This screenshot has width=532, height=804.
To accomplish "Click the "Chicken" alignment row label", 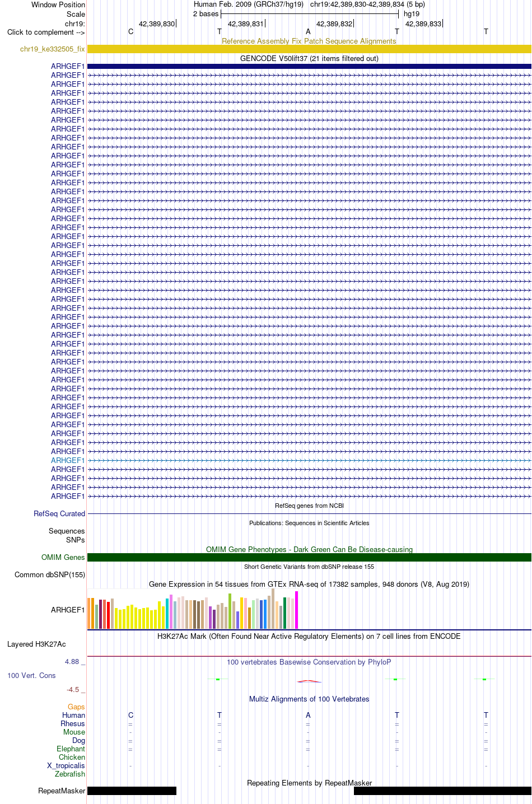I will 72,757.
